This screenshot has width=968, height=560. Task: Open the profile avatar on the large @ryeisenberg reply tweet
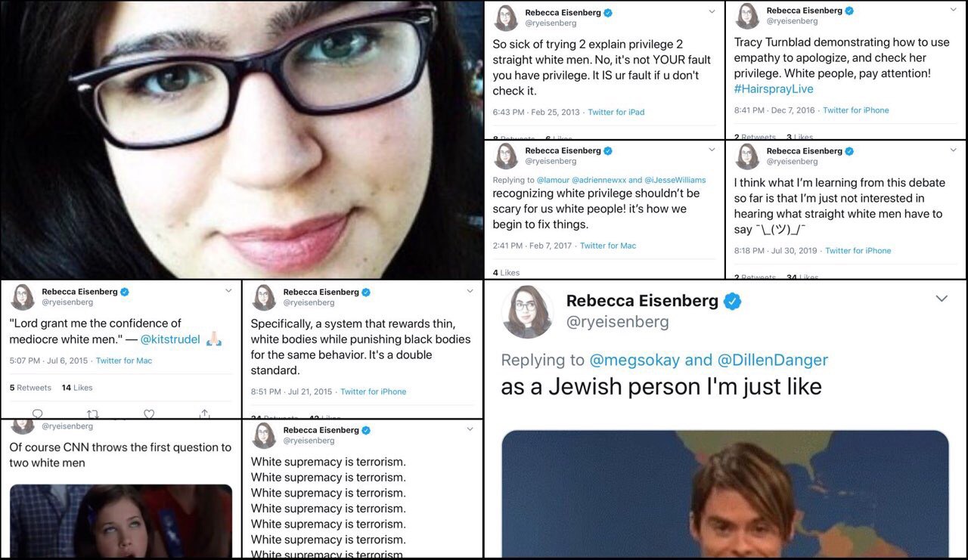526,311
